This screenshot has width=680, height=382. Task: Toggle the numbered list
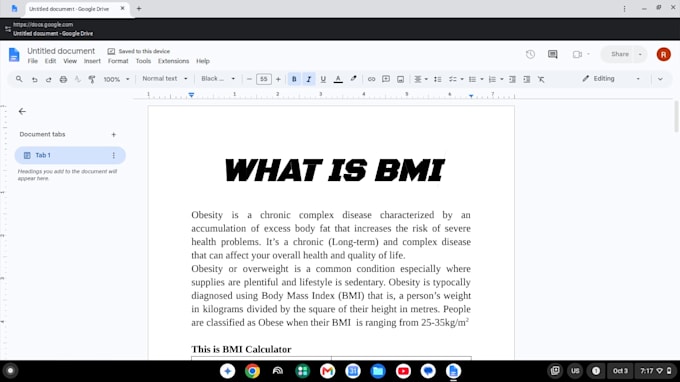[x=492, y=79]
